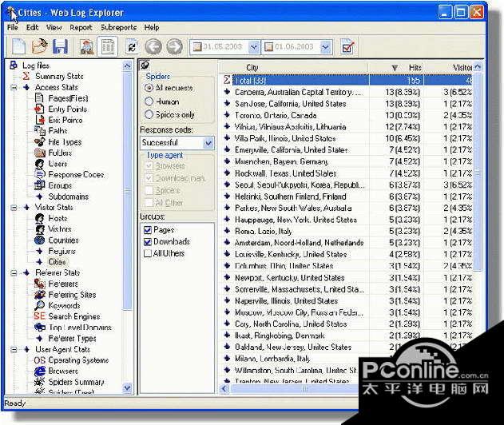Viewport: 504px width, 425px height.
Task: Click the New document toolbar icon
Action: click(18, 46)
